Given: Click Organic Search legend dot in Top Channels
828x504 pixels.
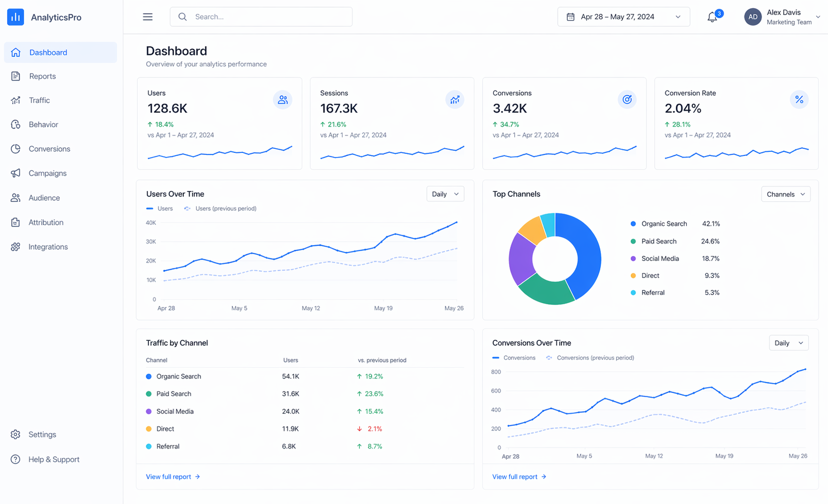Looking at the screenshot, I should coord(633,224).
